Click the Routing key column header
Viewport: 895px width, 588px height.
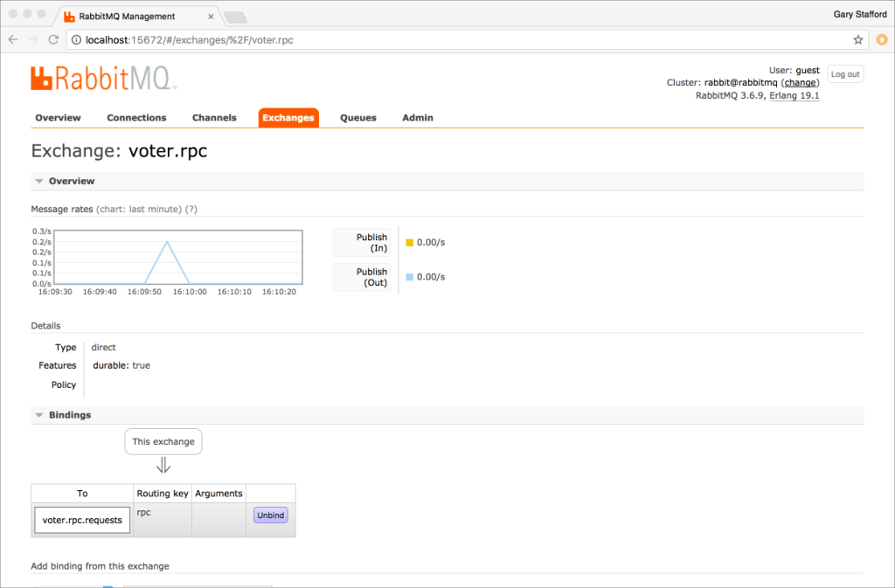tap(163, 494)
